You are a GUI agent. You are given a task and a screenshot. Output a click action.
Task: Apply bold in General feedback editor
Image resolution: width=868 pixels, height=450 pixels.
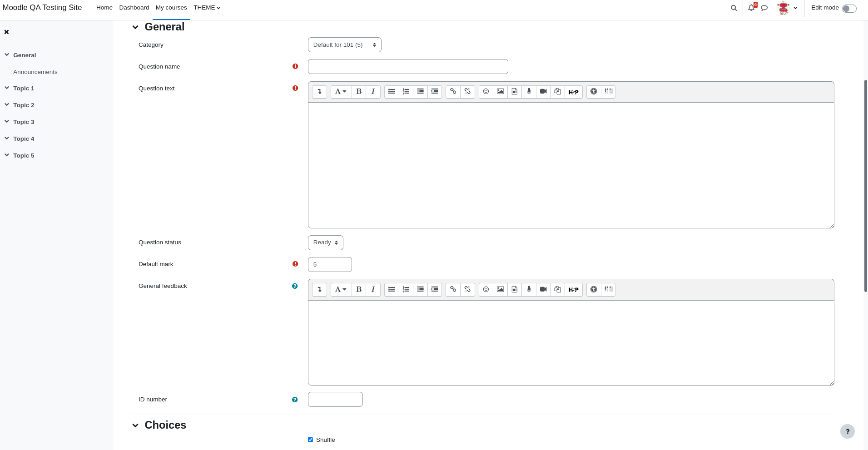(359, 290)
